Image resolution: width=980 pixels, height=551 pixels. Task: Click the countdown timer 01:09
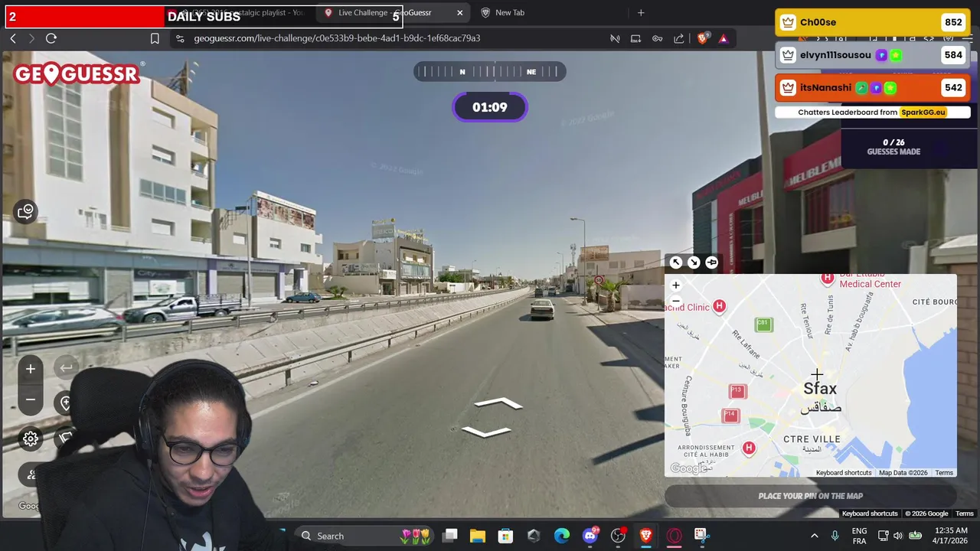pos(490,107)
